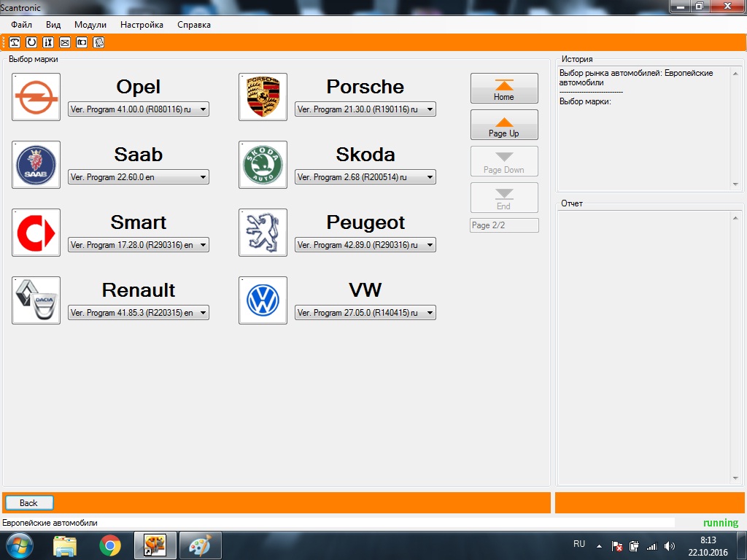Select the Opel brand logo
The height and width of the screenshot is (560, 747).
coord(36,97)
